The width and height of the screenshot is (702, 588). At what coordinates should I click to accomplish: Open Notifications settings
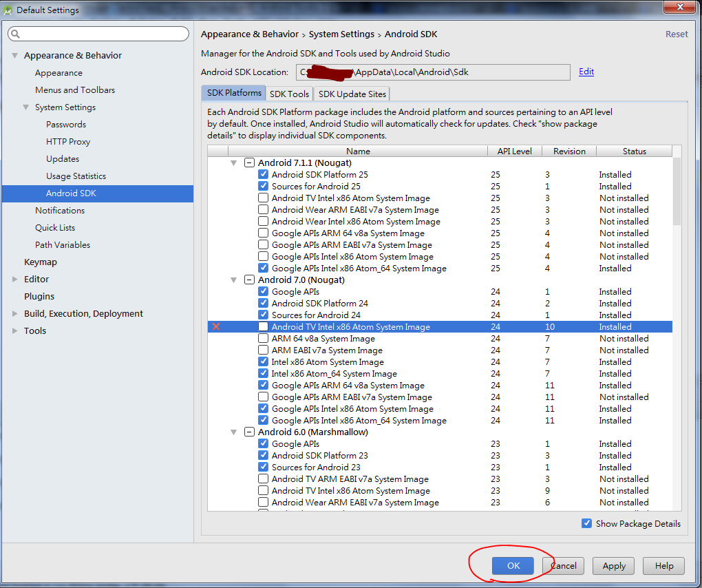click(60, 211)
